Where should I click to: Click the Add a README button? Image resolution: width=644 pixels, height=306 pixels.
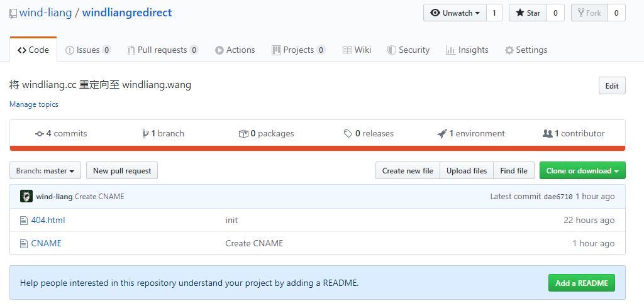click(x=581, y=283)
